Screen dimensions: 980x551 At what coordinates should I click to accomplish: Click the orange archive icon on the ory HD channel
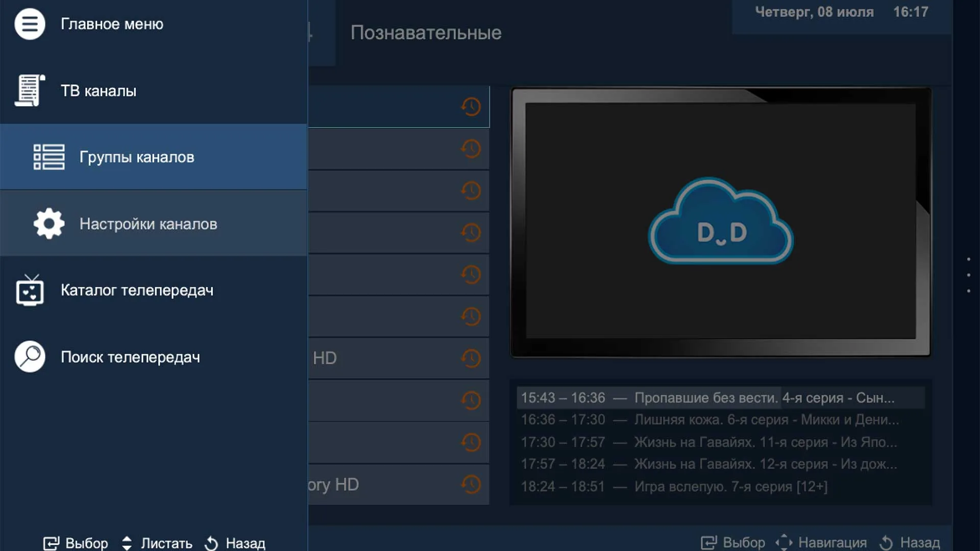point(471,484)
